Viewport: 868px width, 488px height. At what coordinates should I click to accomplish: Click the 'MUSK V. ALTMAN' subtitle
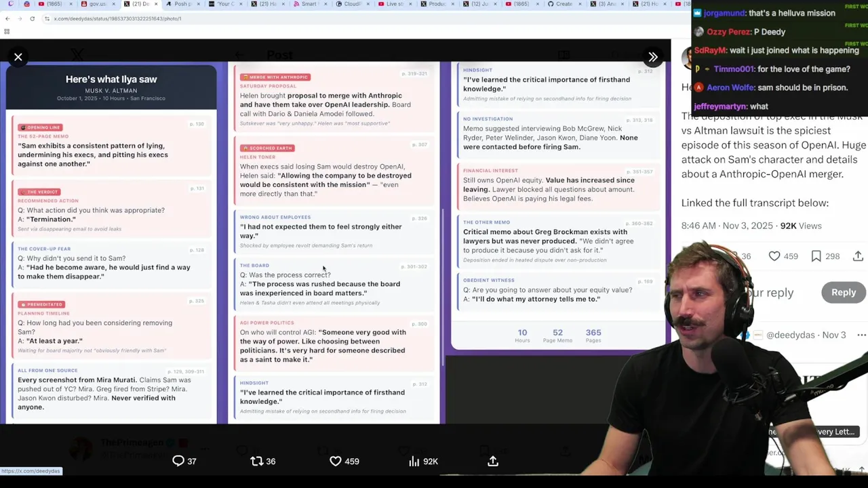click(x=111, y=91)
